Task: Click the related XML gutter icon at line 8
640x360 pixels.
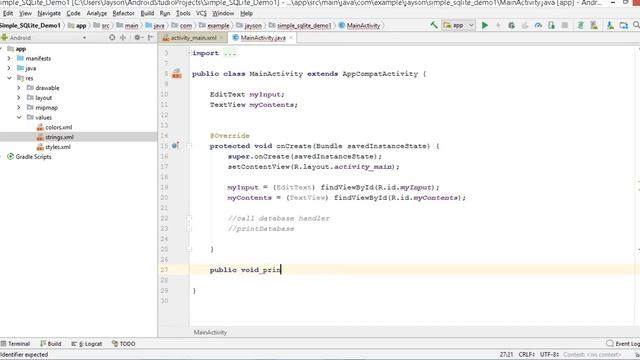Action: [176, 74]
